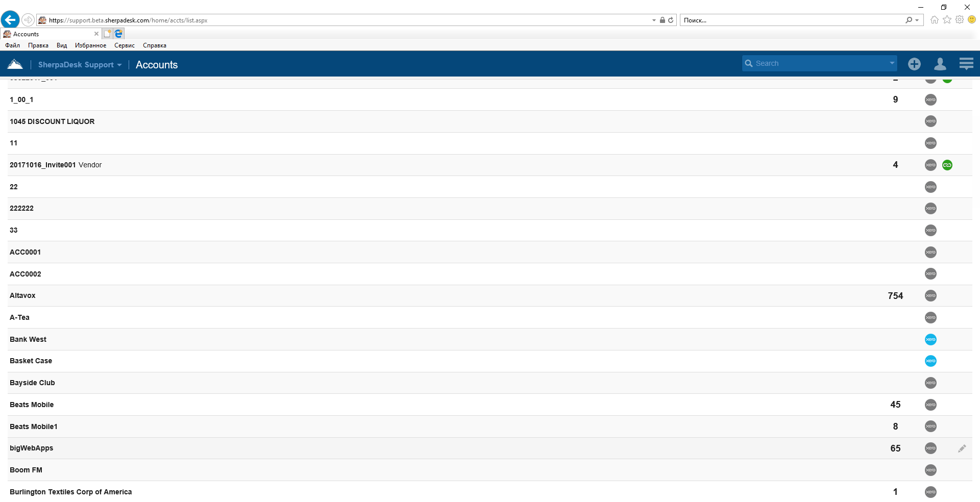Open the Burlington Textiles Corp of America account
Image resolution: width=980 pixels, height=502 pixels.
coord(70,492)
